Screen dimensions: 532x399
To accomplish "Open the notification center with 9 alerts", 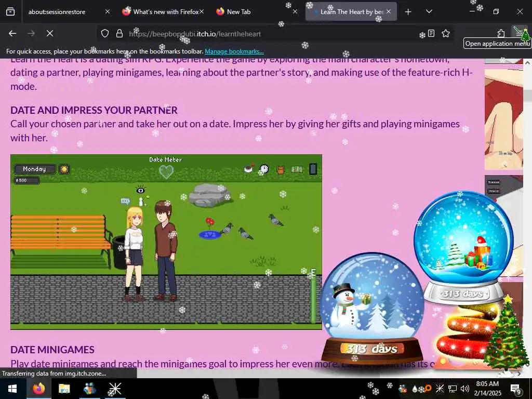I will (x=516, y=389).
